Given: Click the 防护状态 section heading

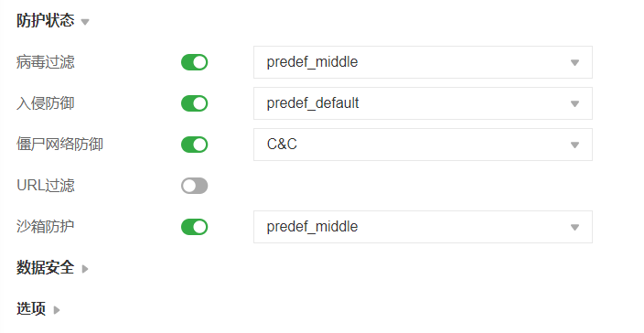Looking at the screenshot, I should [46, 20].
